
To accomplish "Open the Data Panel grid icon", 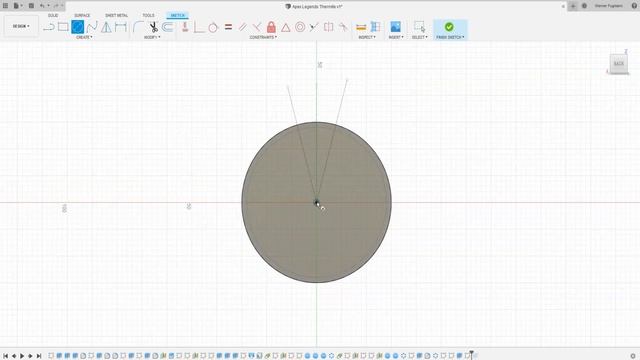I will [x=5, y=6].
